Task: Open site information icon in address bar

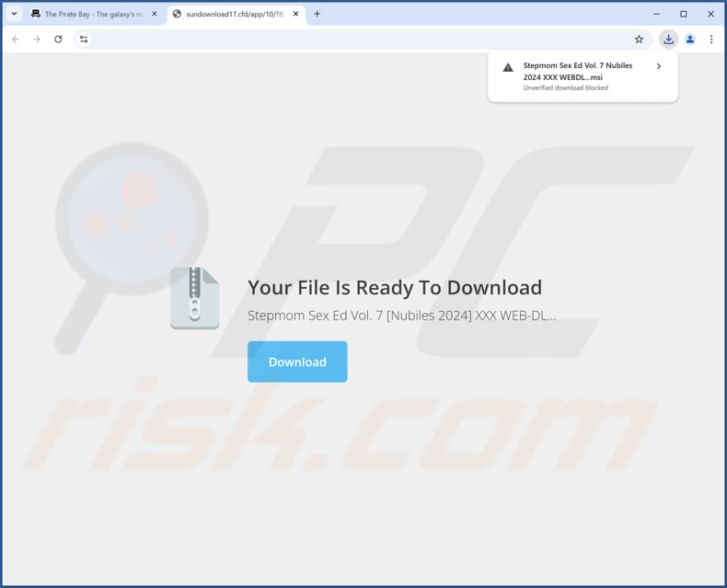Action: [84, 40]
